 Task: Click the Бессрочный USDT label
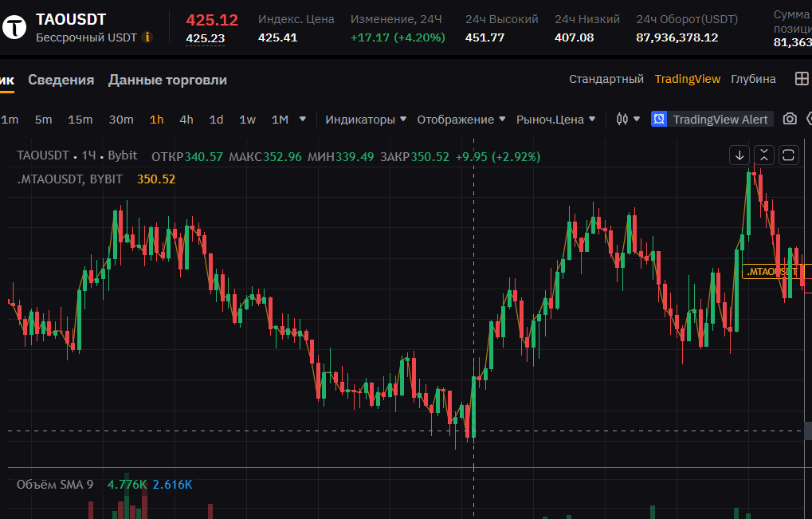[86, 37]
